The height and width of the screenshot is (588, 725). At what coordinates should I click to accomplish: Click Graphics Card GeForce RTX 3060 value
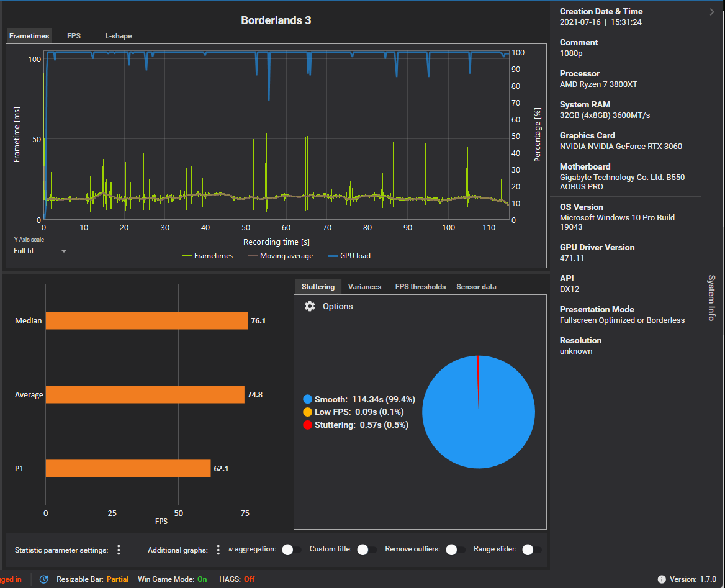point(621,146)
